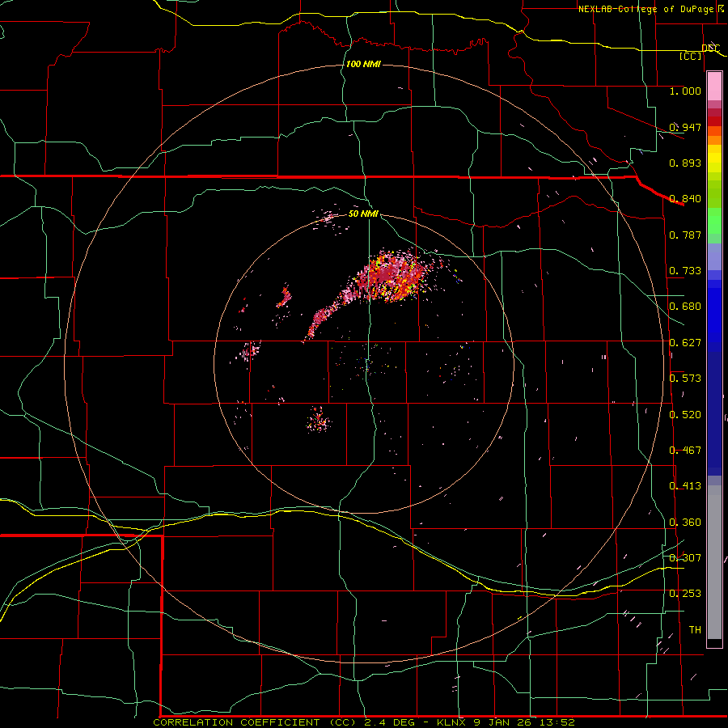Viewport: 728px width, 728px height.
Task: Click the 0.893 scale value
Action: coord(685,163)
